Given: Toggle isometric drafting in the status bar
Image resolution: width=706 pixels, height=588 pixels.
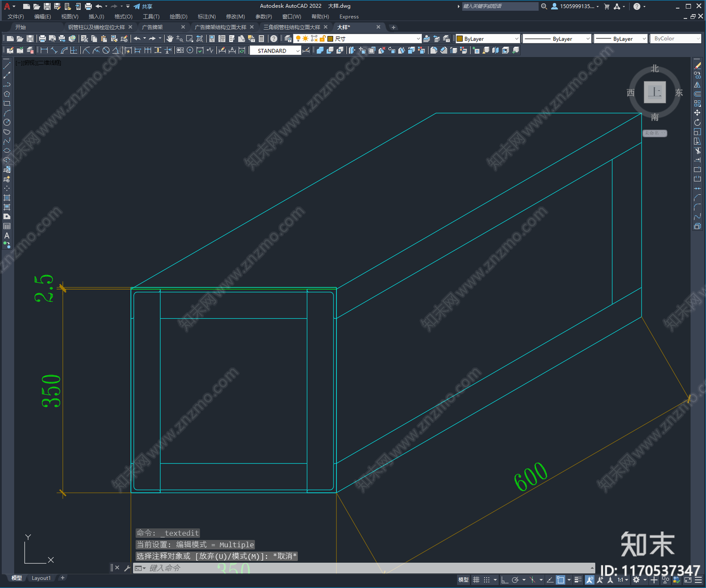Looking at the screenshot, I should 533,580.
